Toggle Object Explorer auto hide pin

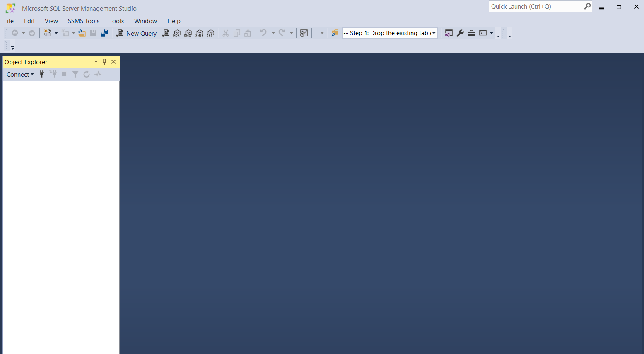pos(105,62)
